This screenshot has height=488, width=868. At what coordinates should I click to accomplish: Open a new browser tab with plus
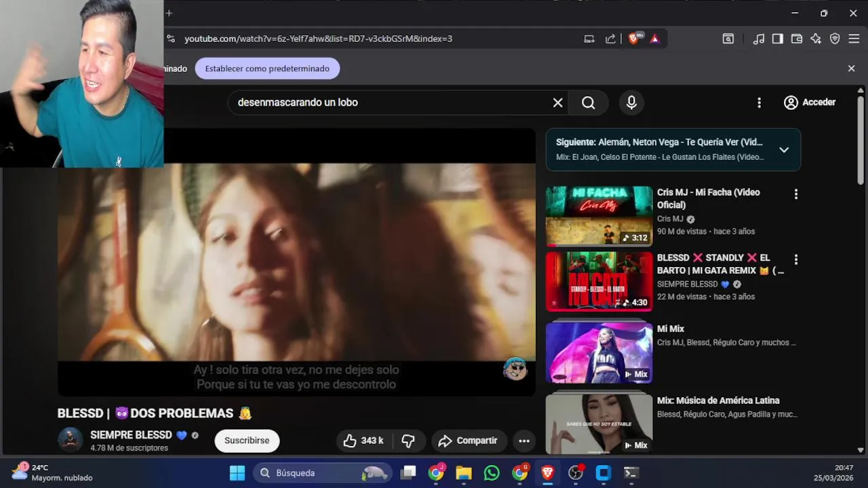coord(169,13)
